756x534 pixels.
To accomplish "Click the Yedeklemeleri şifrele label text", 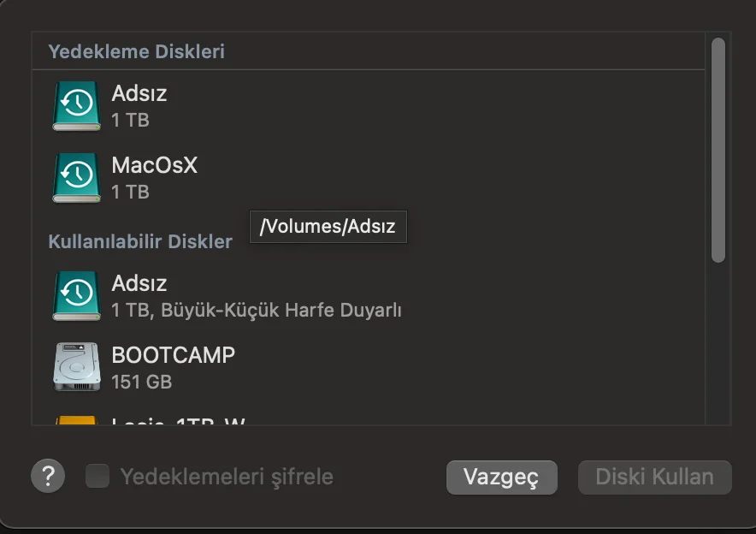I will [227, 477].
